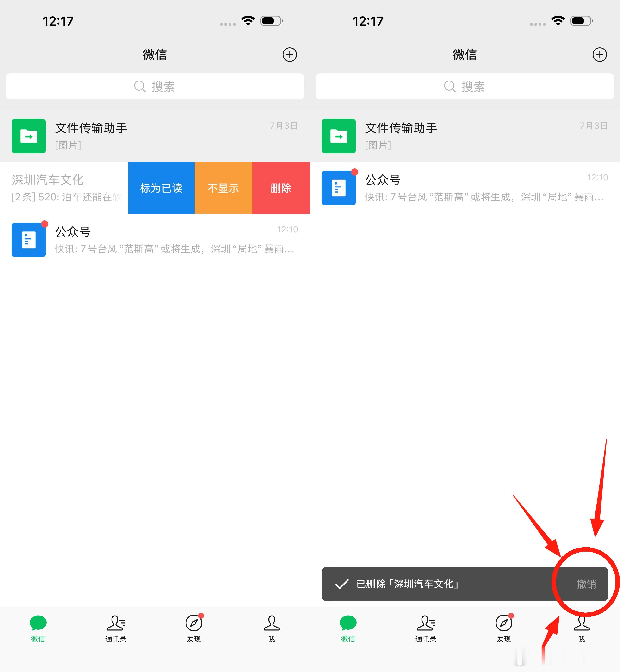Screen dimensions: 620x672
Task: Tap [图片] preview in right phone
Action: point(378,145)
